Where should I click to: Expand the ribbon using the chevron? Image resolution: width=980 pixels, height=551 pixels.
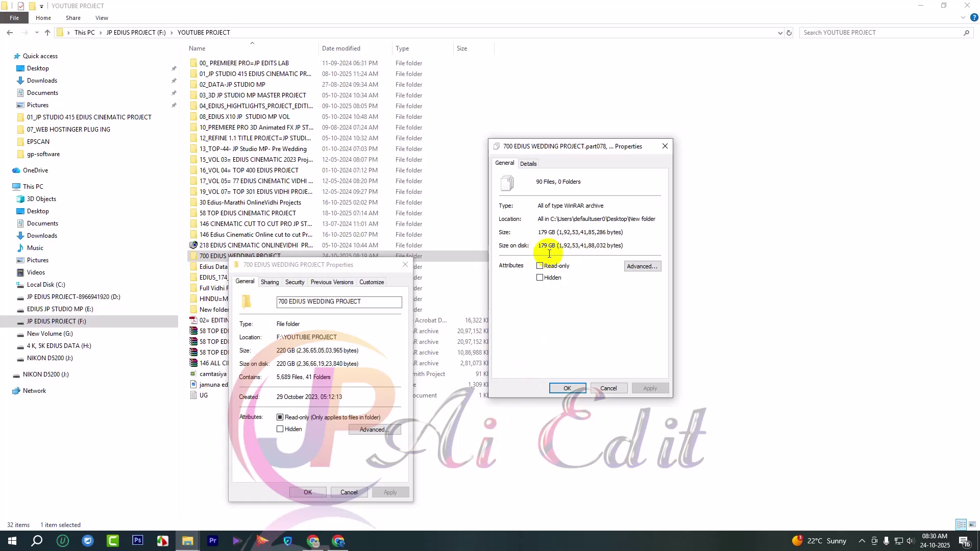(963, 18)
